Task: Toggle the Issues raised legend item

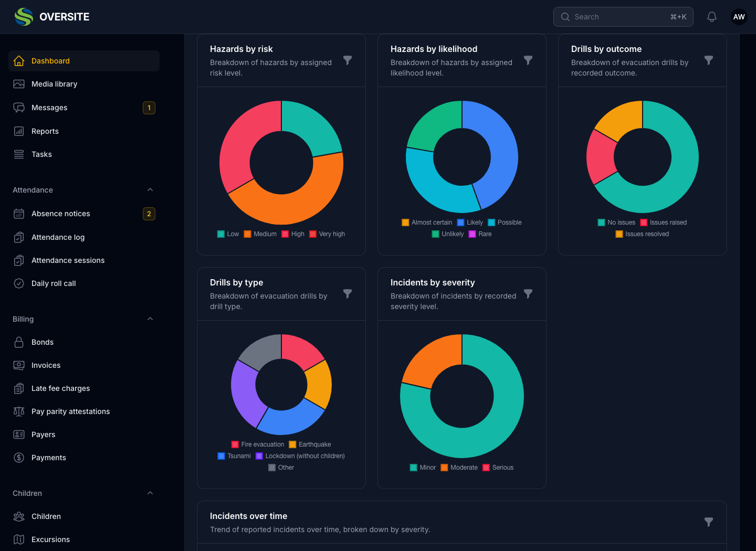Action: 664,222
